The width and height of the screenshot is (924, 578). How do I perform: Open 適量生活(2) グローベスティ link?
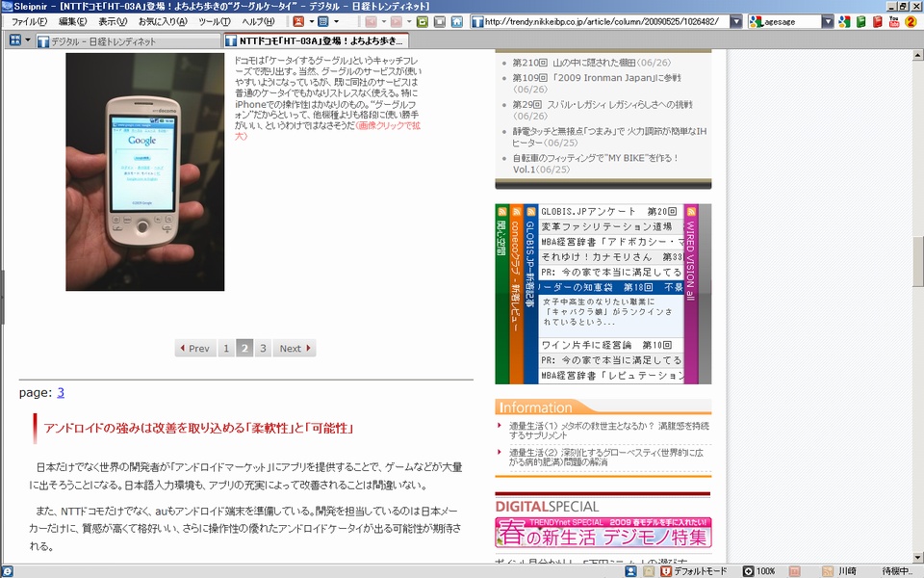pyautogui.click(x=606, y=457)
